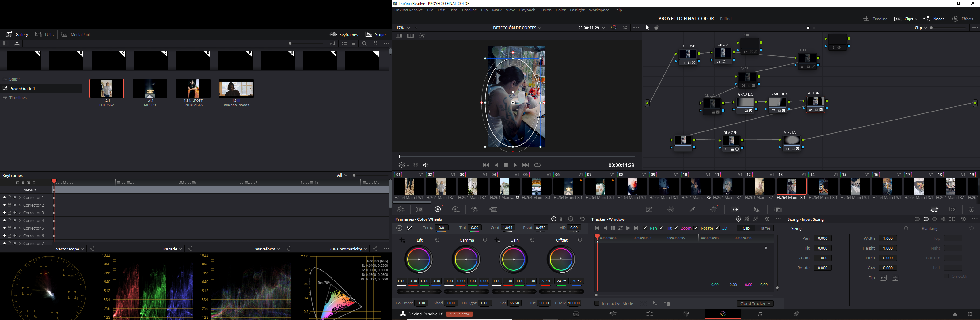The height and width of the screenshot is (320, 980).
Task: Show the LUTs panel
Action: pos(44,35)
